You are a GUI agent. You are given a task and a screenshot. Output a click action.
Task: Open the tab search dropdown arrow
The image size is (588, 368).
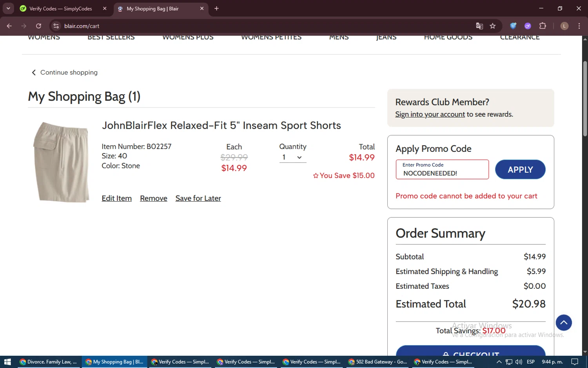tap(8, 8)
